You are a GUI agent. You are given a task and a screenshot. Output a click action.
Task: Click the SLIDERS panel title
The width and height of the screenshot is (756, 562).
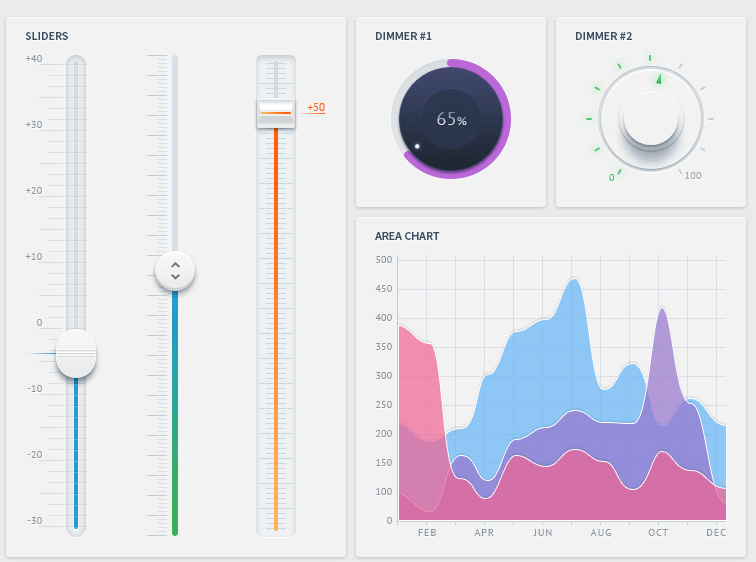(47, 36)
